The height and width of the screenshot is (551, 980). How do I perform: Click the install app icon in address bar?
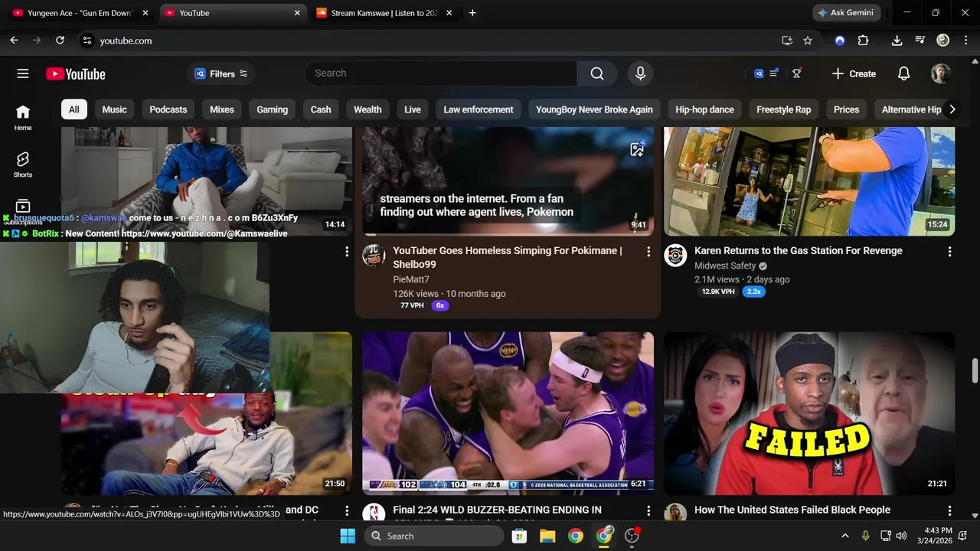(x=787, y=41)
